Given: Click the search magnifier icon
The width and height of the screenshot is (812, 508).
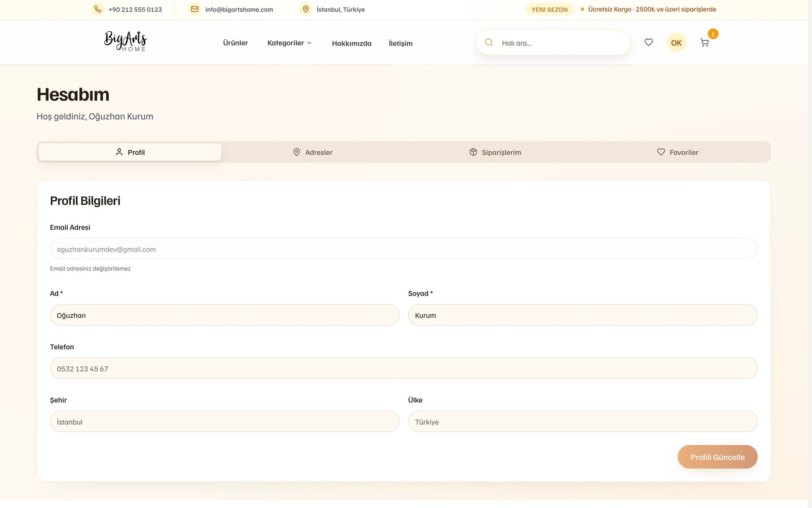Looking at the screenshot, I should 489,43.
